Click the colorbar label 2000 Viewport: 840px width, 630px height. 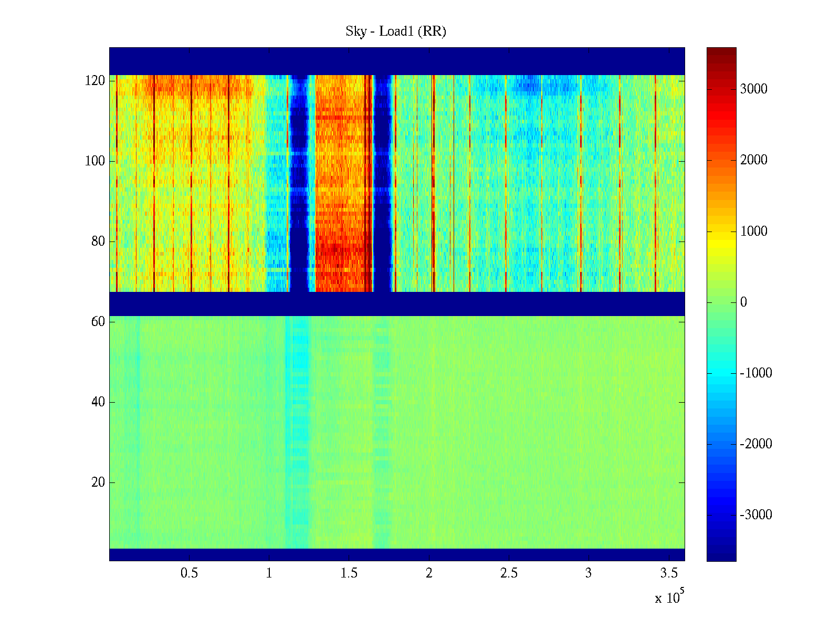click(753, 160)
